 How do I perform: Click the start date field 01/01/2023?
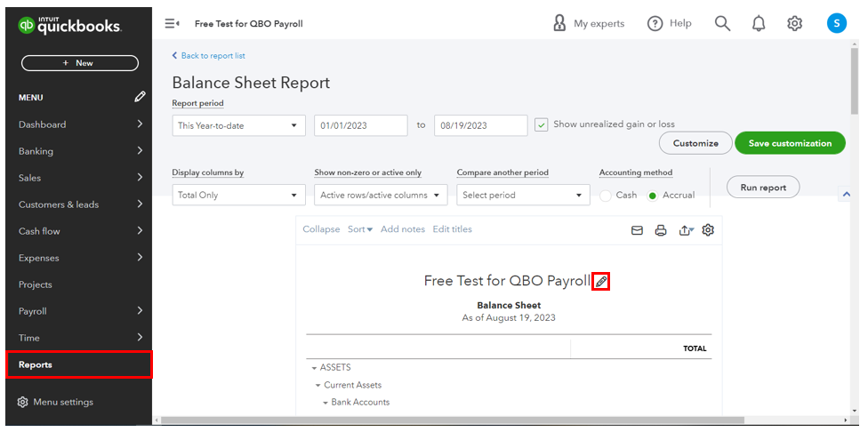click(x=361, y=125)
